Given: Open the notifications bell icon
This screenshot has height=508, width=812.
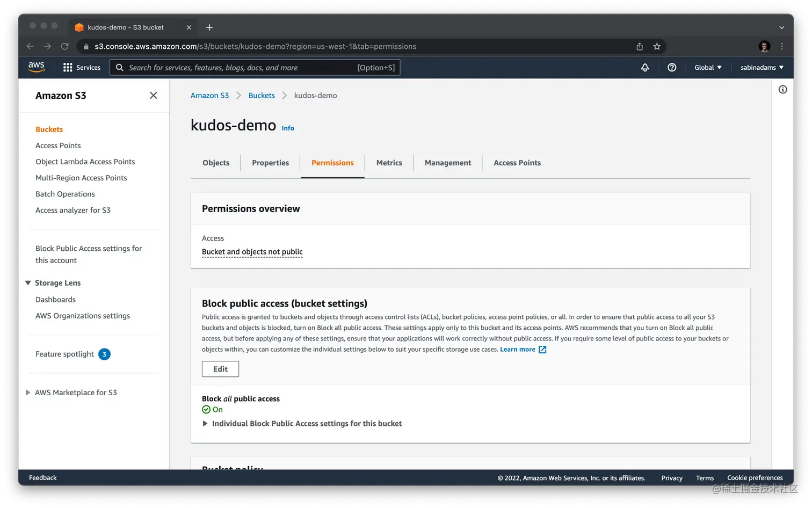Looking at the screenshot, I should 645,67.
